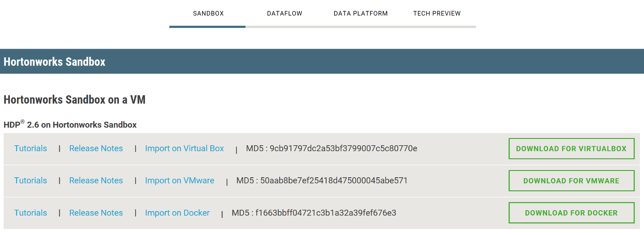Image resolution: width=644 pixels, height=235 pixels.
Task: Follow the Import on Docker link
Action: 177,213
